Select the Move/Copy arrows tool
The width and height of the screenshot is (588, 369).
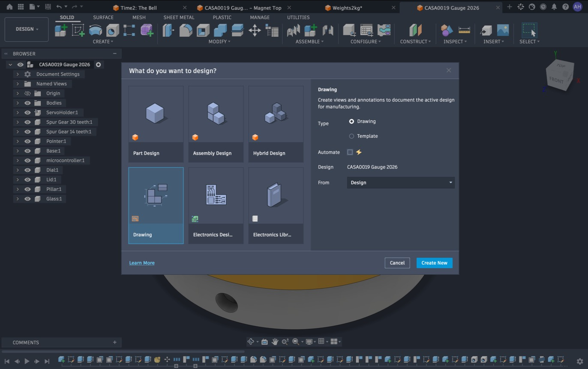(255, 30)
